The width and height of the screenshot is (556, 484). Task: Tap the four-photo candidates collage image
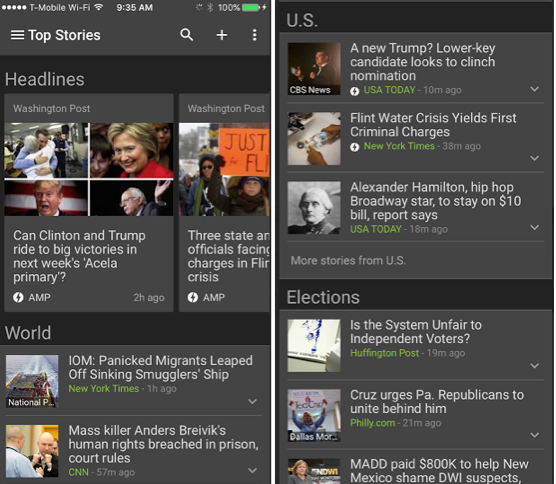tap(89, 169)
